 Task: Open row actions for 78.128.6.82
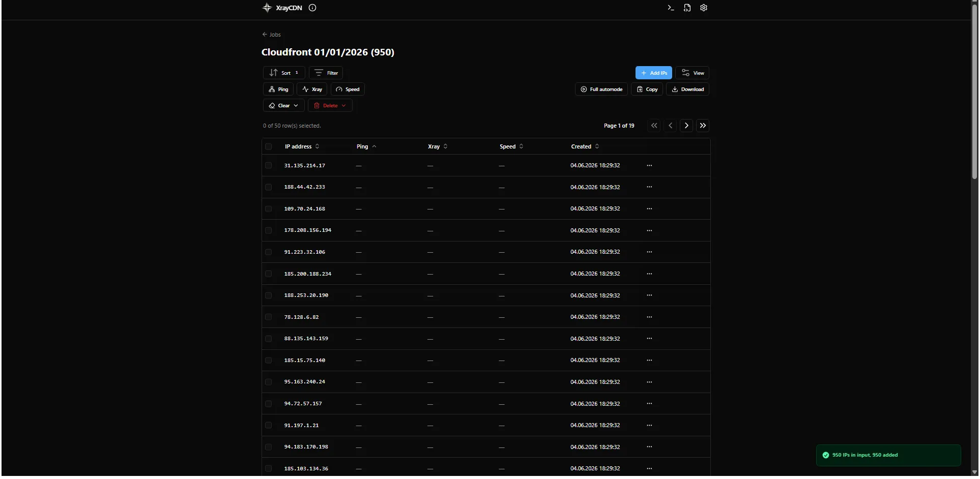point(649,317)
